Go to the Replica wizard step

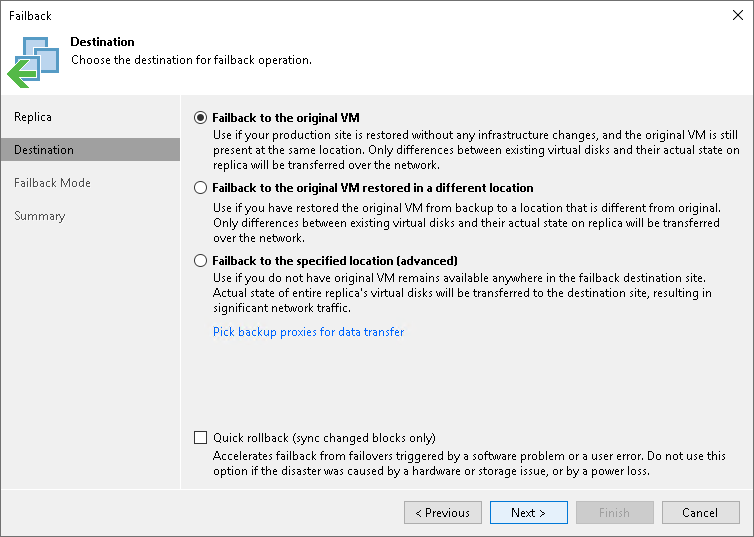click(x=33, y=117)
